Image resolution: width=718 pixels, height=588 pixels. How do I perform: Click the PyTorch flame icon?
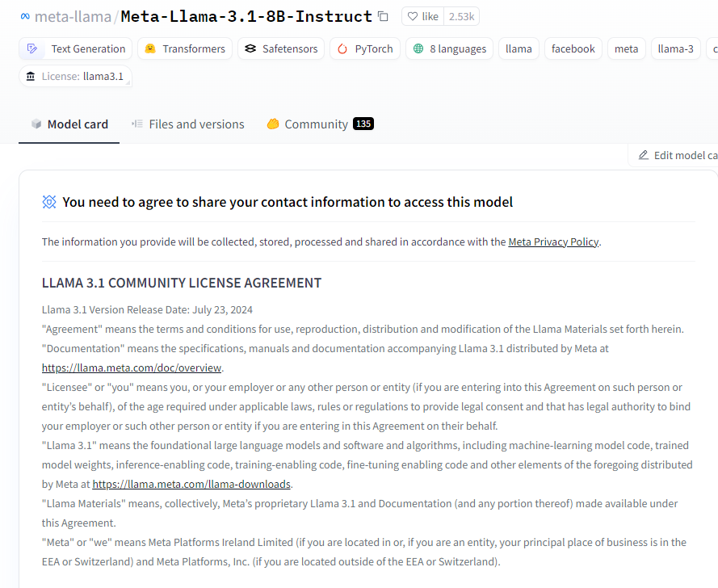pos(342,48)
